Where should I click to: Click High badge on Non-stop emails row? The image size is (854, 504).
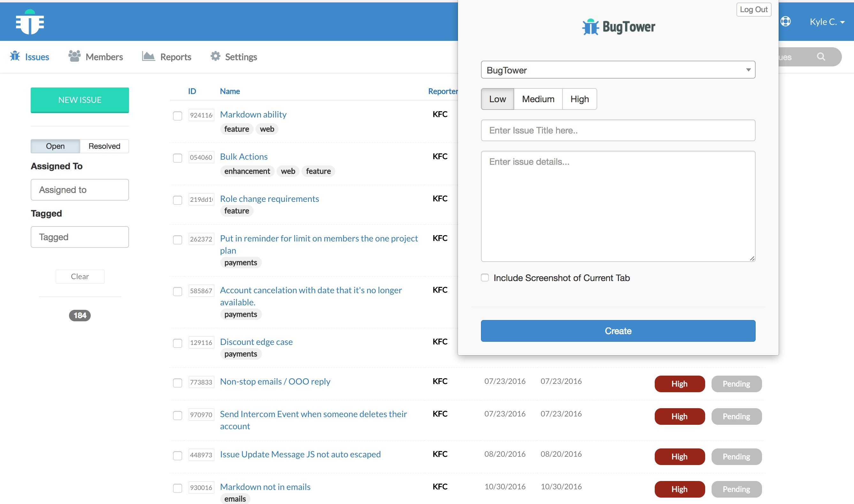680,384
